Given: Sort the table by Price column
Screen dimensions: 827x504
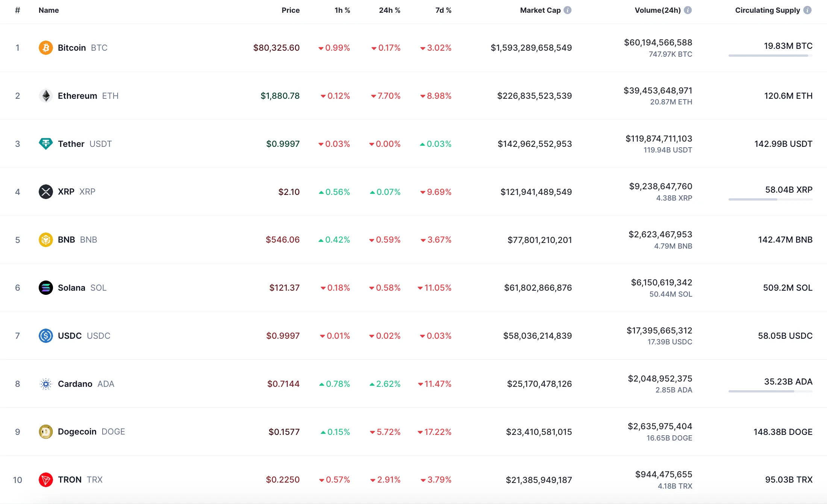Looking at the screenshot, I should click(290, 10).
